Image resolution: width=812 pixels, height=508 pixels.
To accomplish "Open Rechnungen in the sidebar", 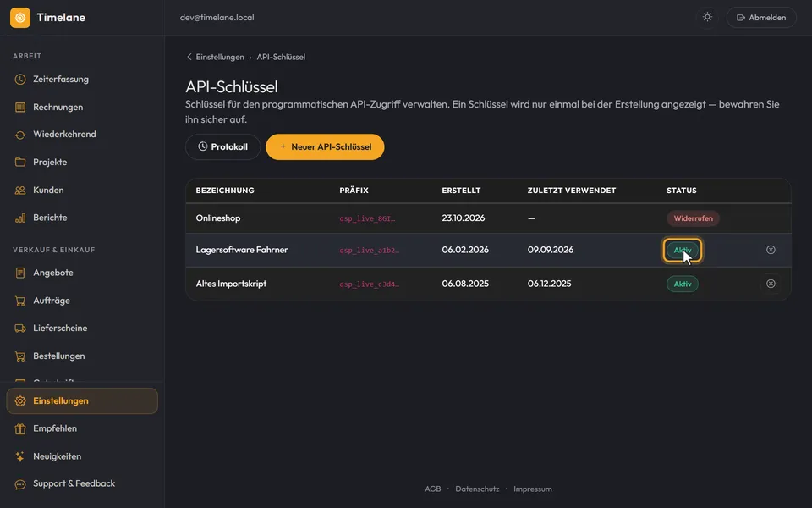I will [x=82, y=108].
